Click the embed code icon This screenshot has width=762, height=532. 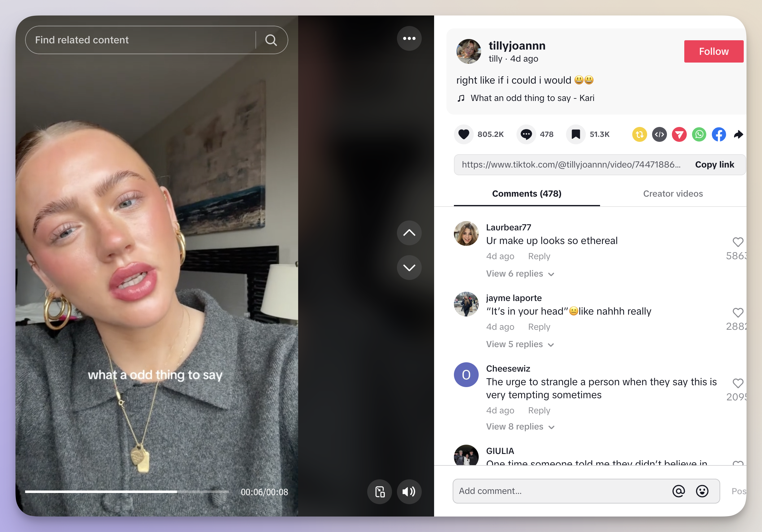660,134
